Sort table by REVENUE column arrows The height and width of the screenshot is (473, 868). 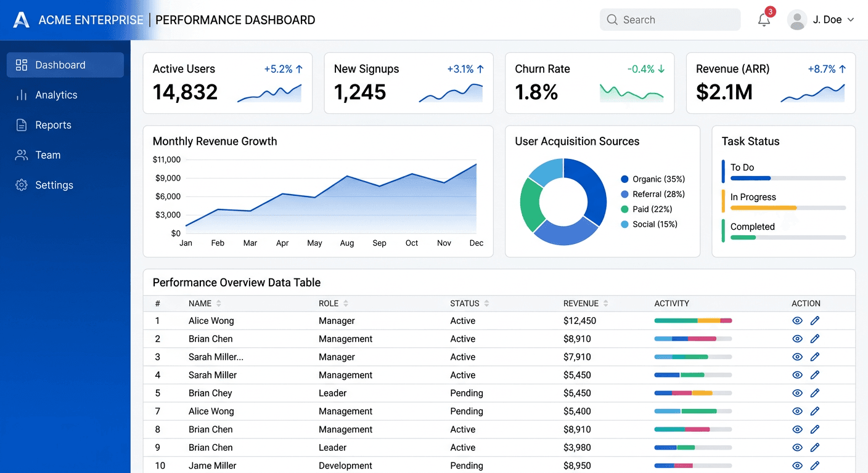pyautogui.click(x=605, y=304)
